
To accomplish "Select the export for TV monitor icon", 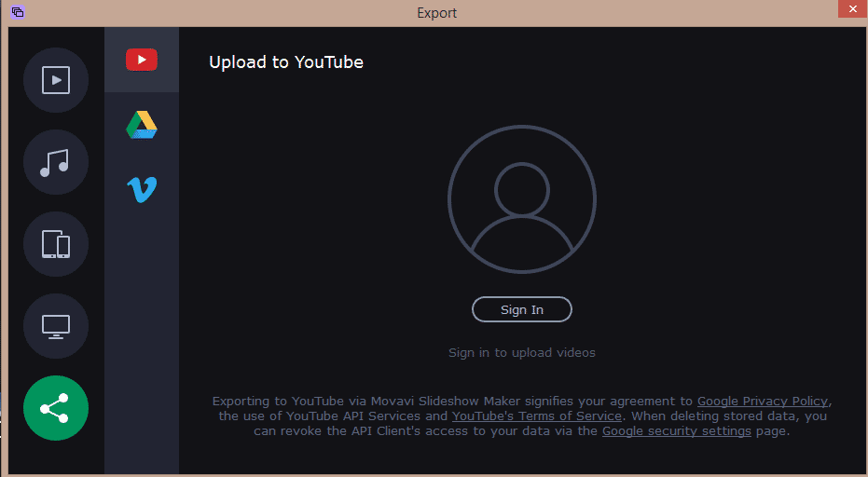I will point(56,327).
